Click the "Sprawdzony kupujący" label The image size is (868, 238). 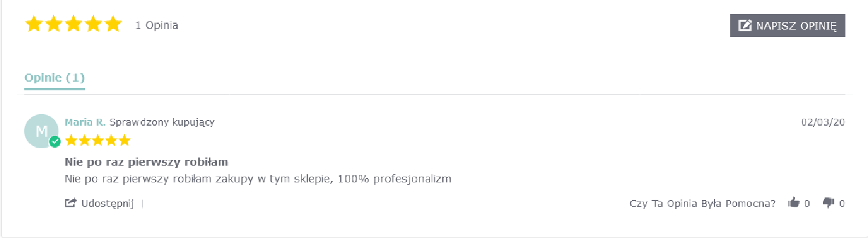pos(162,122)
